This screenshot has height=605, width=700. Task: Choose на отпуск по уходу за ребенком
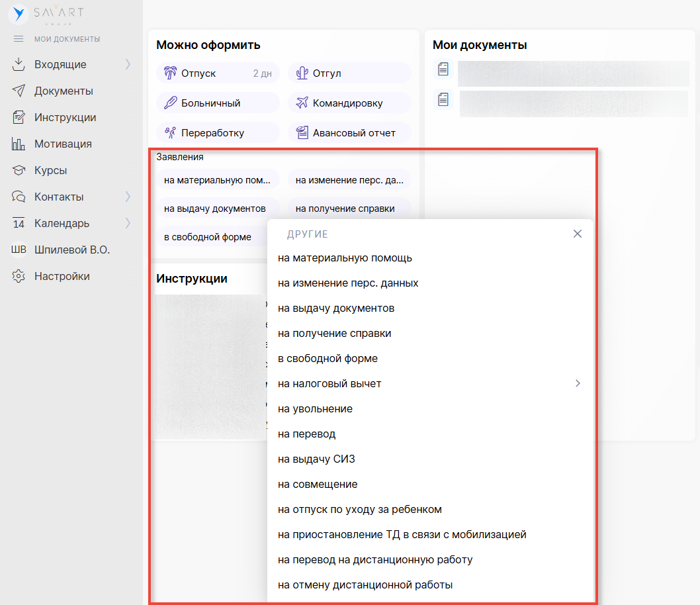point(359,510)
